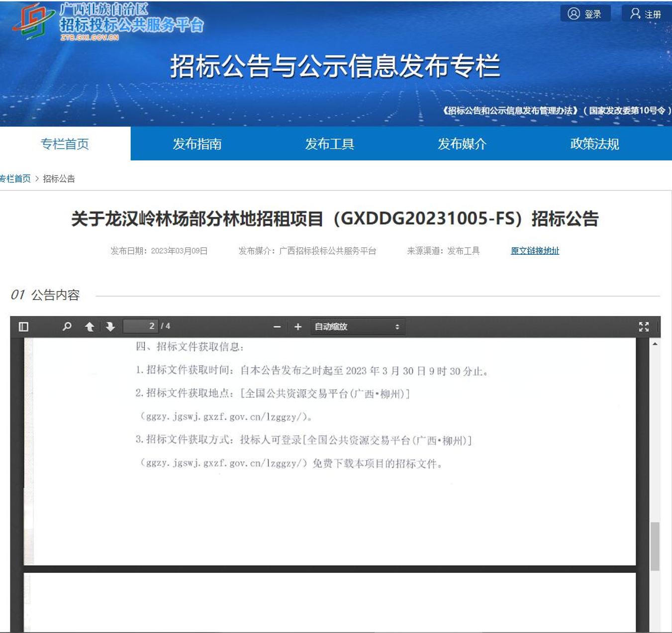Switch to the 发布指南 tab
This screenshot has height=633, width=672.
click(197, 144)
